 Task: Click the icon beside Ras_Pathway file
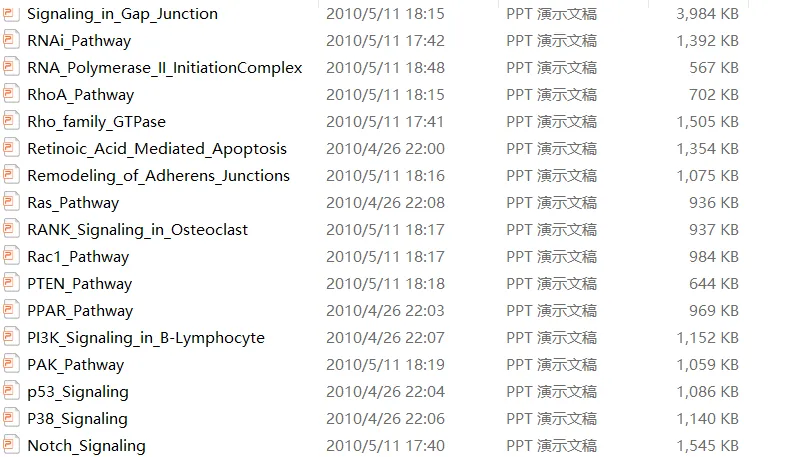(11, 203)
